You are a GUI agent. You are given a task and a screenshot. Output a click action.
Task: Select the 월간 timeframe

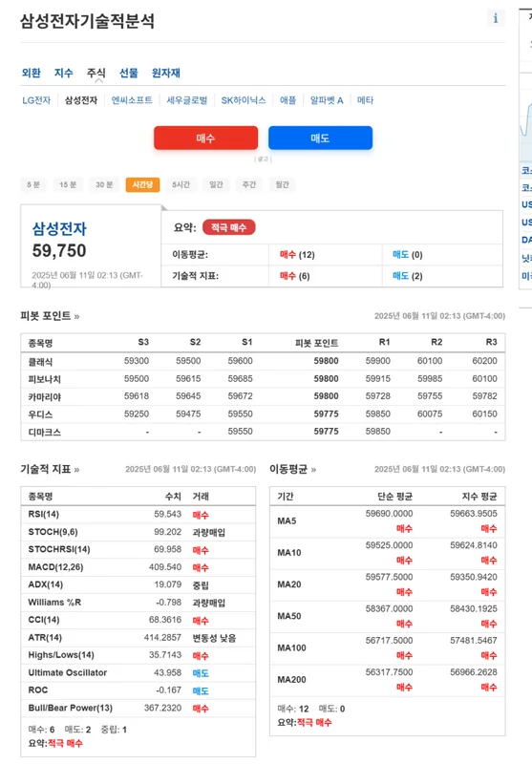click(x=282, y=184)
